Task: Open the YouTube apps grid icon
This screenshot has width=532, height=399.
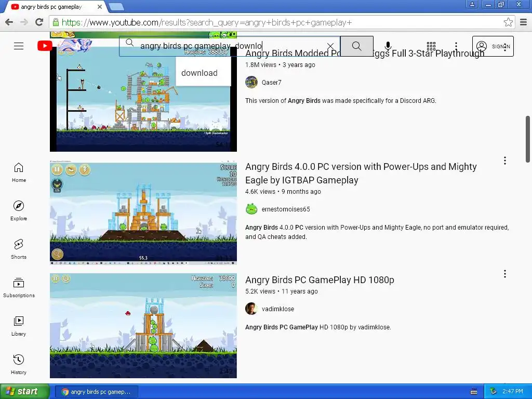Action: tap(431, 46)
